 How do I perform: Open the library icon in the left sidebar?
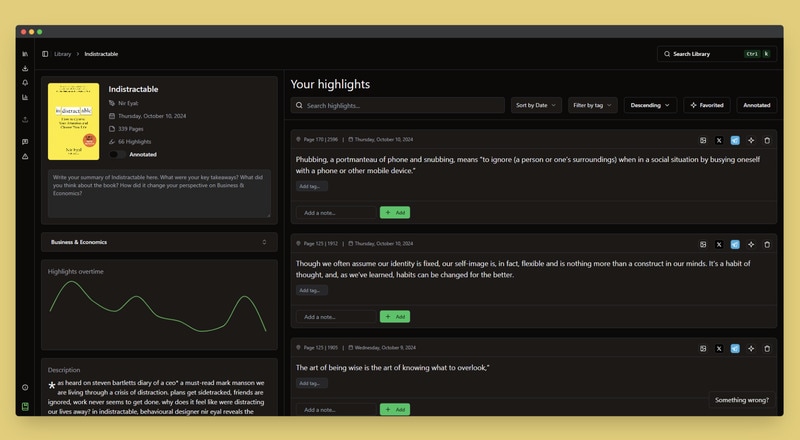[x=25, y=54]
